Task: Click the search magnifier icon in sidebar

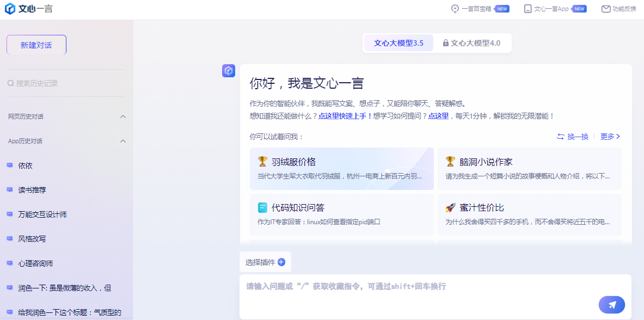Action: 11,83
